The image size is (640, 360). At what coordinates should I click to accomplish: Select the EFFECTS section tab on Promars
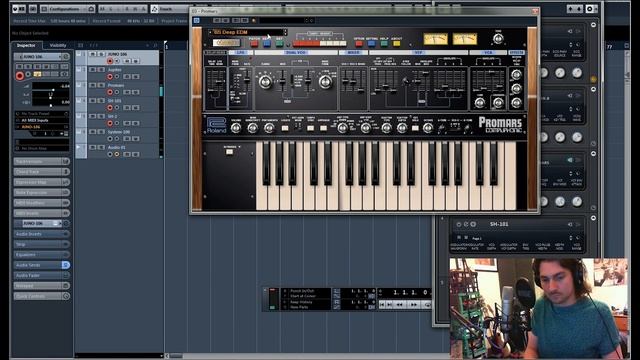[x=516, y=53]
